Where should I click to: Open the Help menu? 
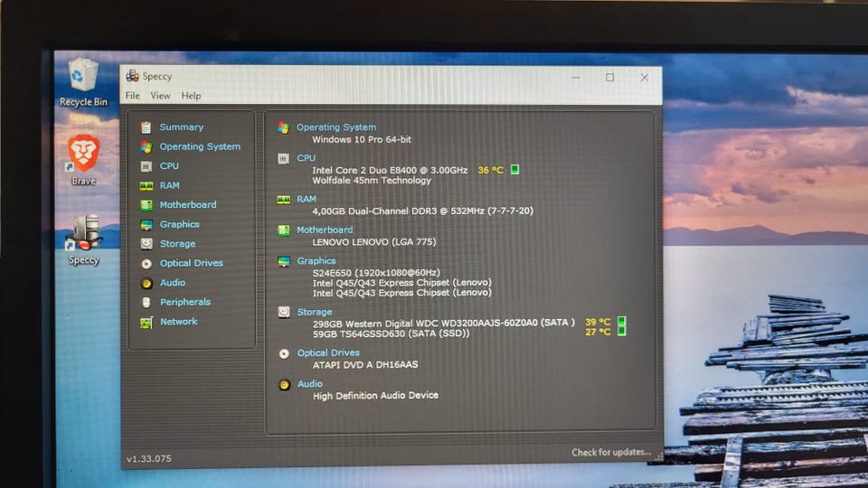[x=191, y=96]
